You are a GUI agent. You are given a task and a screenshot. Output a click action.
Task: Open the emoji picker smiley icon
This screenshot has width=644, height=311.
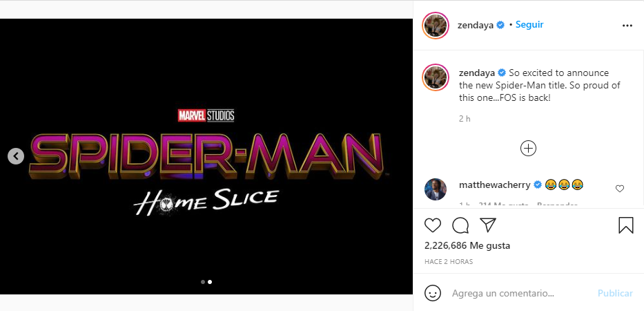(433, 293)
